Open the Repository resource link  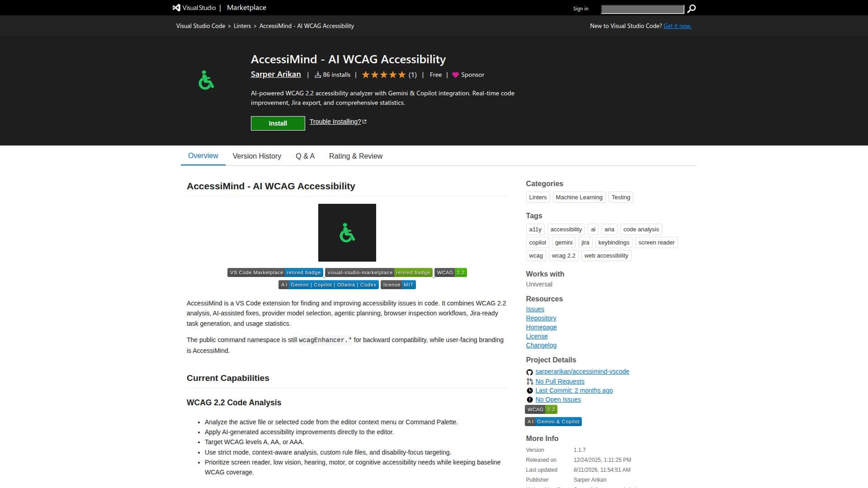541,319
